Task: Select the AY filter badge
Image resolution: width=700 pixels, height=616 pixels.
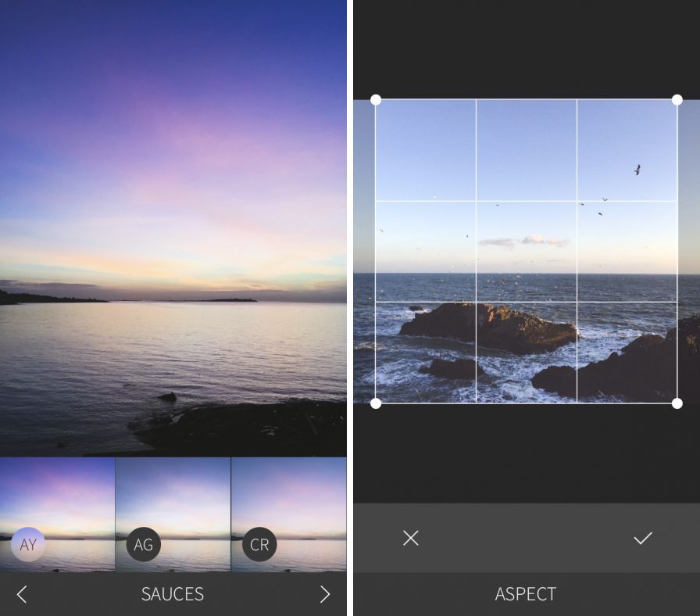Action: click(28, 545)
